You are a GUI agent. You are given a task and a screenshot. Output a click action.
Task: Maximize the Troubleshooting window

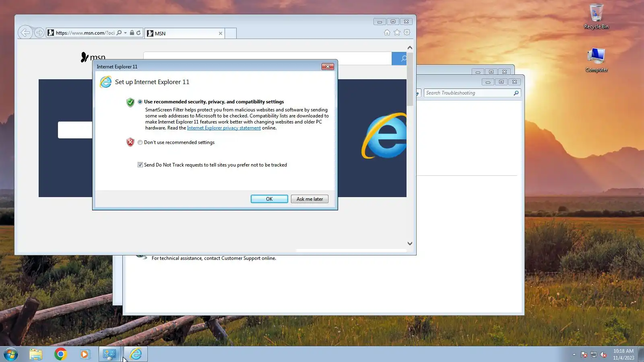point(501,82)
